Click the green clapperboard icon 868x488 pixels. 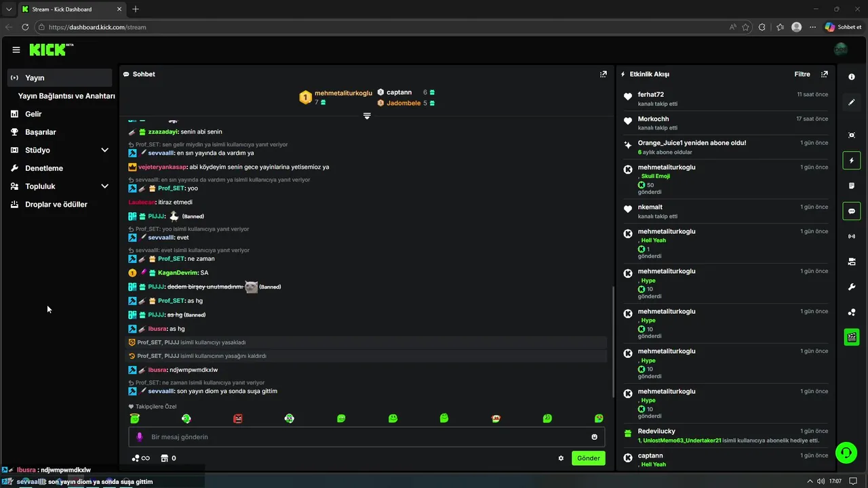852,337
